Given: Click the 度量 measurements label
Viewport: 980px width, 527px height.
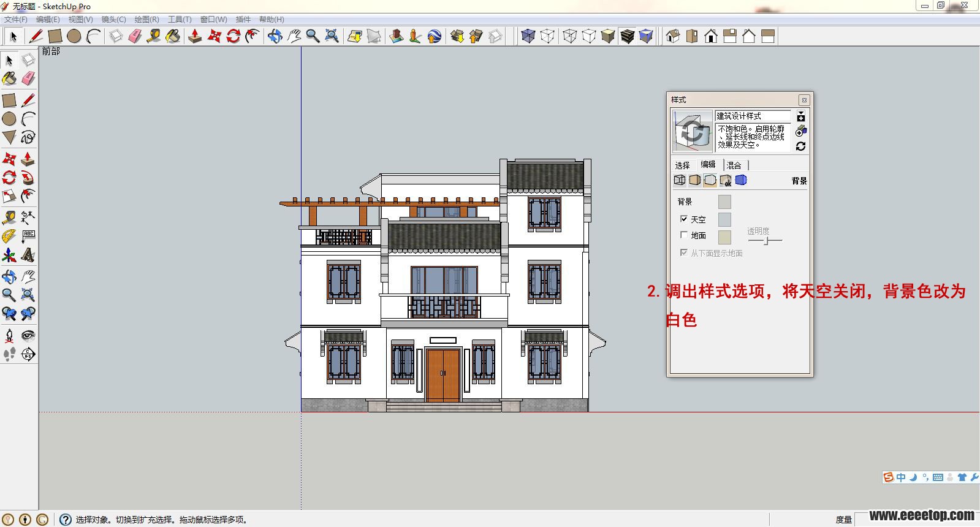Looking at the screenshot, I should pyautogui.click(x=844, y=520).
